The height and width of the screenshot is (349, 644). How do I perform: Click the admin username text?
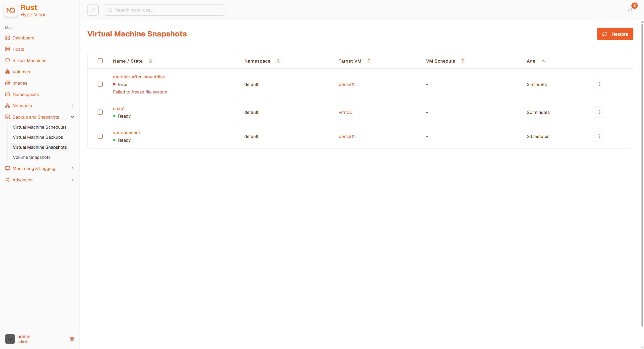(x=24, y=336)
